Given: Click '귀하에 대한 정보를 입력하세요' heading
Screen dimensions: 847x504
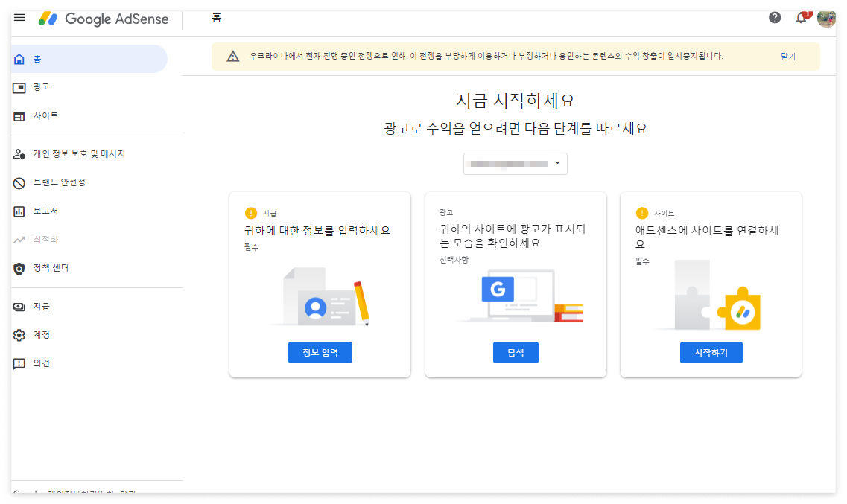Looking at the screenshot, I should (x=317, y=231).
